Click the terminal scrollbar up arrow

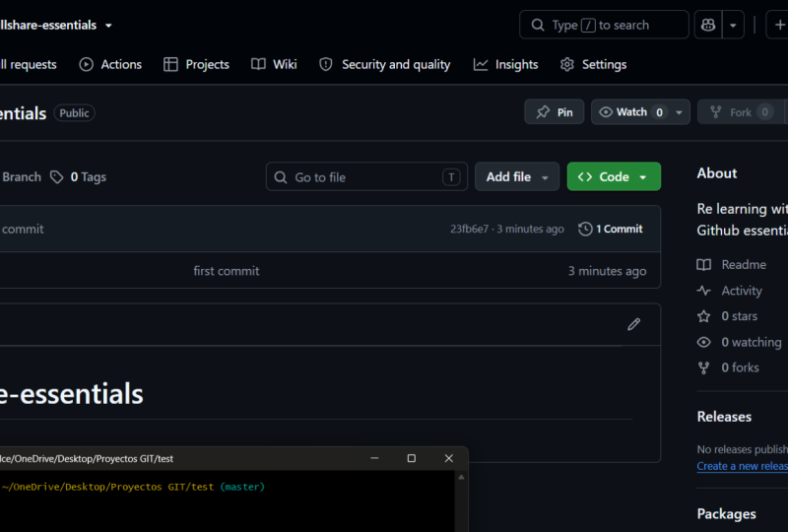461,477
